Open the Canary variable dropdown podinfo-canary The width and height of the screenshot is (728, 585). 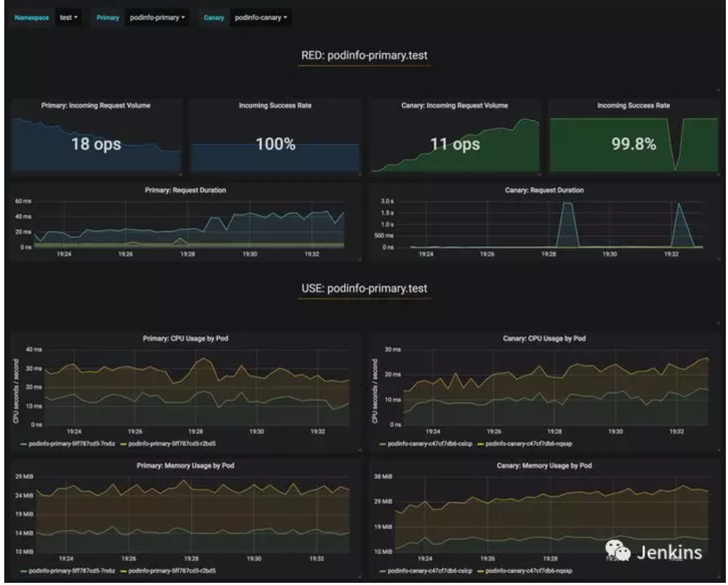click(x=261, y=18)
